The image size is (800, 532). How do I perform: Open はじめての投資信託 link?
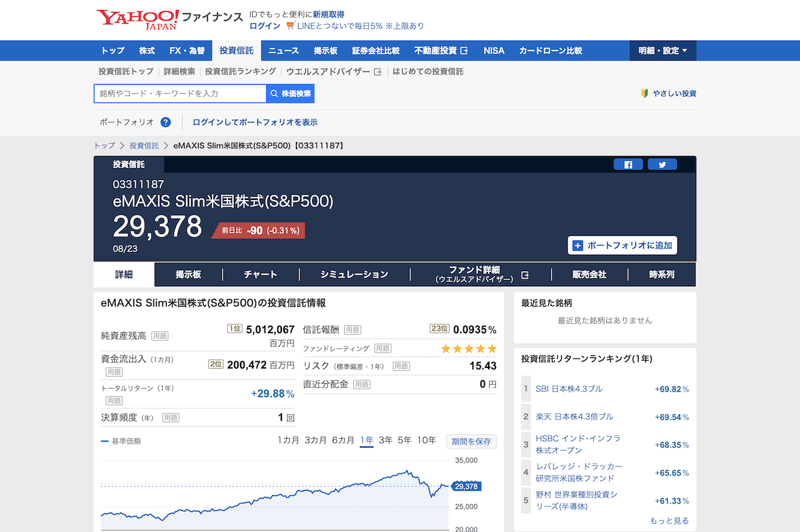tap(428, 71)
